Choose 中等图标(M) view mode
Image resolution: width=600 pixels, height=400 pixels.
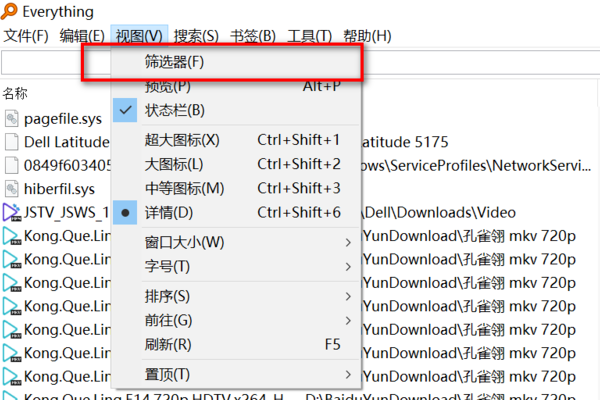236,188
